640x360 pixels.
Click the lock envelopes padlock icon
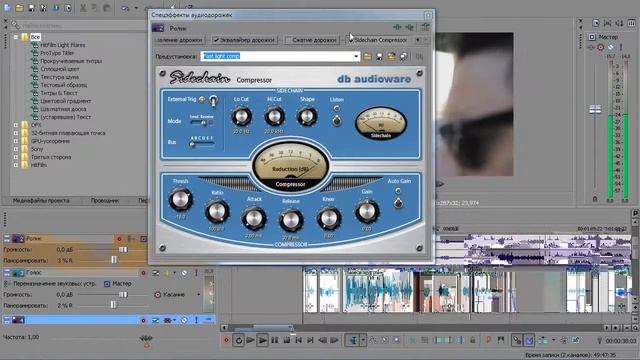[473, 340]
